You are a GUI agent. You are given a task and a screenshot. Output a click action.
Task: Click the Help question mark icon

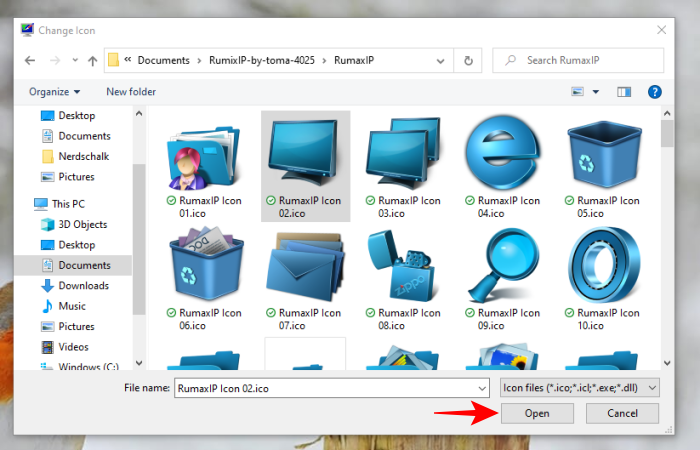[x=654, y=92]
